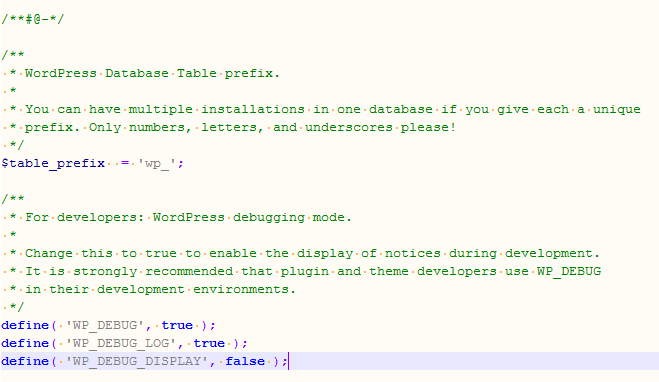Click the 'wp_' string value
Screen dimensions: 659x382
[x=157, y=163]
